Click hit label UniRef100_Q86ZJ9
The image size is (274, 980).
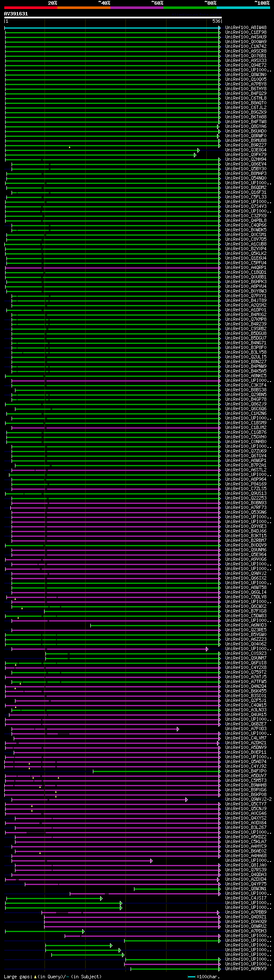[x=246, y=404]
